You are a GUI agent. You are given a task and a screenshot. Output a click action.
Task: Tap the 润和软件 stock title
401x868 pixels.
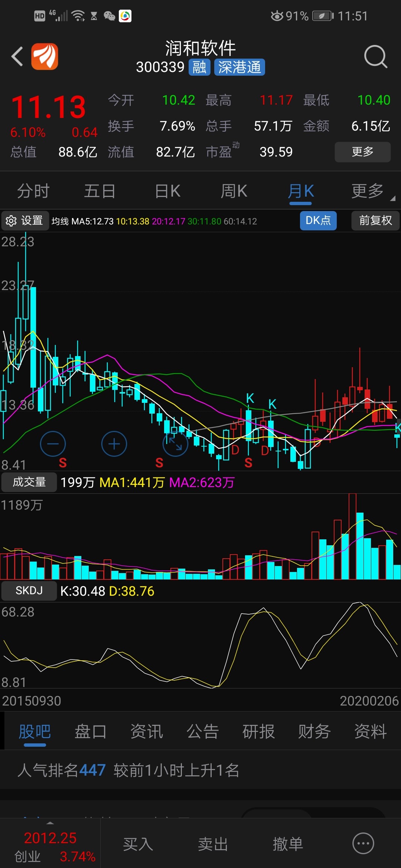200,48
